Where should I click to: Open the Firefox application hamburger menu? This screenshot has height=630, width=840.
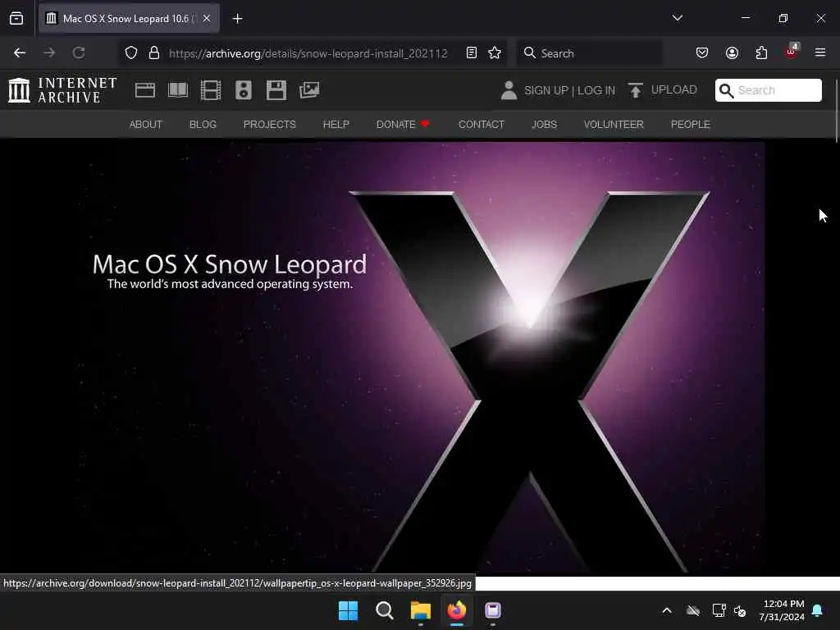point(820,52)
